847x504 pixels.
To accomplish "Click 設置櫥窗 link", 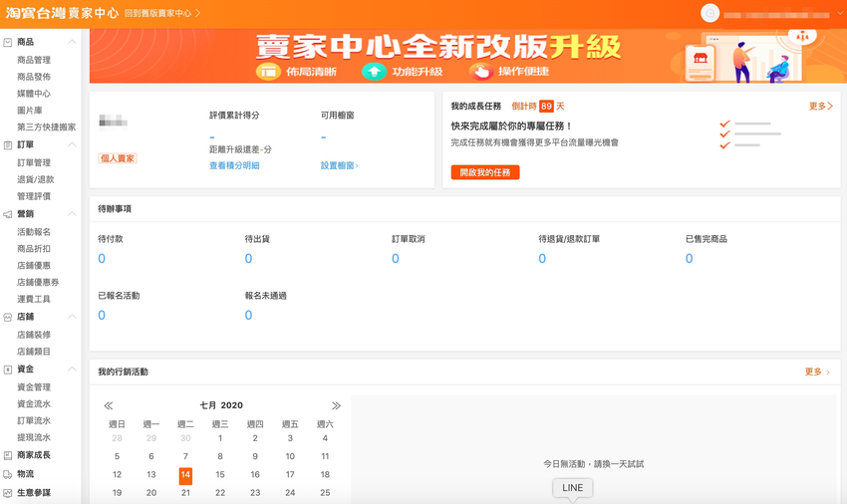I will pyautogui.click(x=339, y=165).
